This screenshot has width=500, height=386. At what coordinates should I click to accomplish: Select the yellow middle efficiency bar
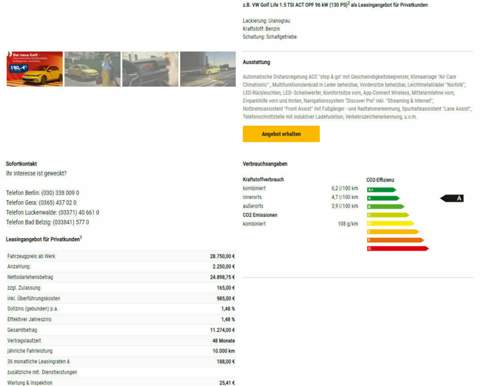pyautogui.click(x=390, y=223)
